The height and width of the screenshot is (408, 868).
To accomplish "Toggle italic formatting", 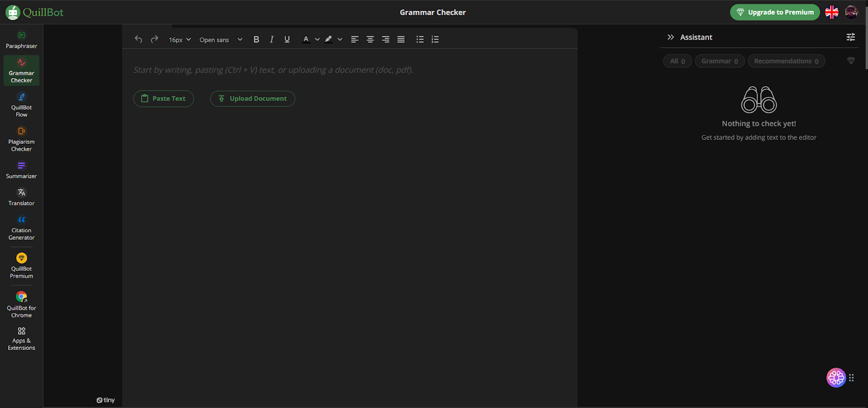I will tap(272, 39).
